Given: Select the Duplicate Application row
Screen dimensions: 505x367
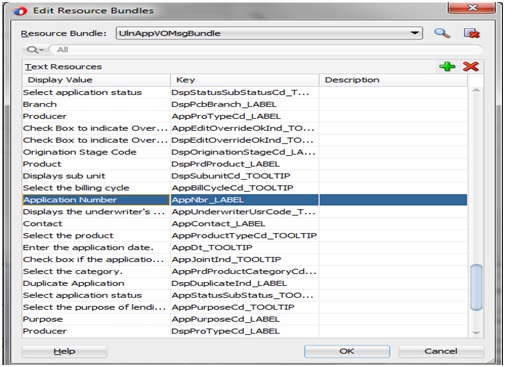Looking at the screenshot, I should click(x=245, y=283).
